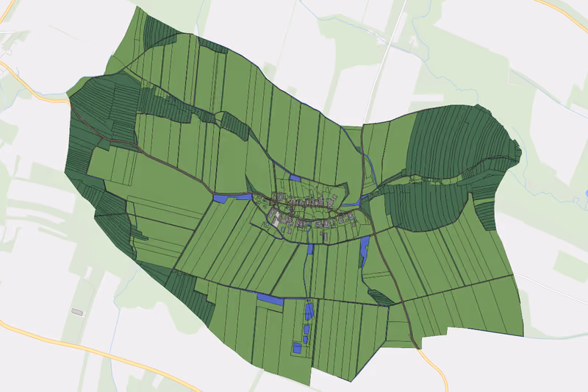Select the gray building outside the highlighted area

tap(77, 312)
